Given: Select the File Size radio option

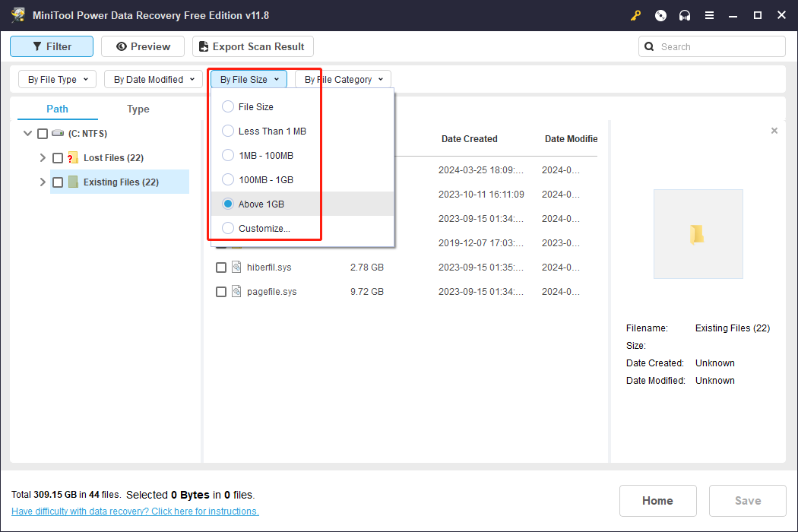Looking at the screenshot, I should pos(228,106).
